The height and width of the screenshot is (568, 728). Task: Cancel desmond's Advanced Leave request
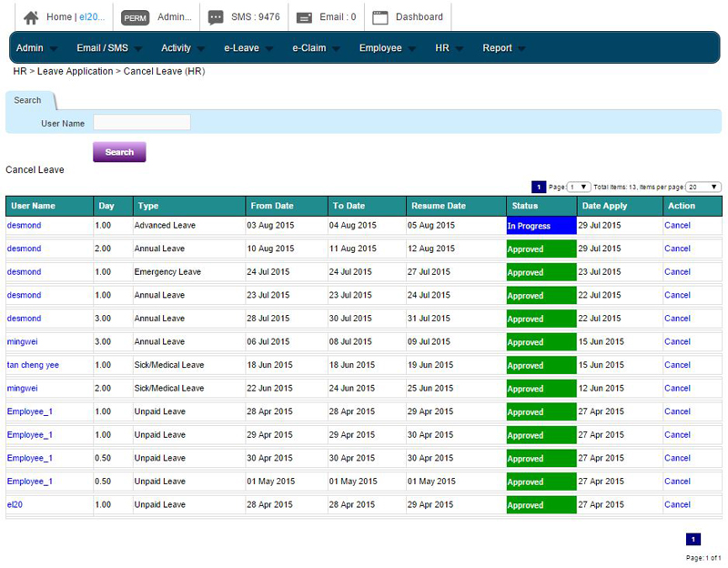[x=677, y=225]
